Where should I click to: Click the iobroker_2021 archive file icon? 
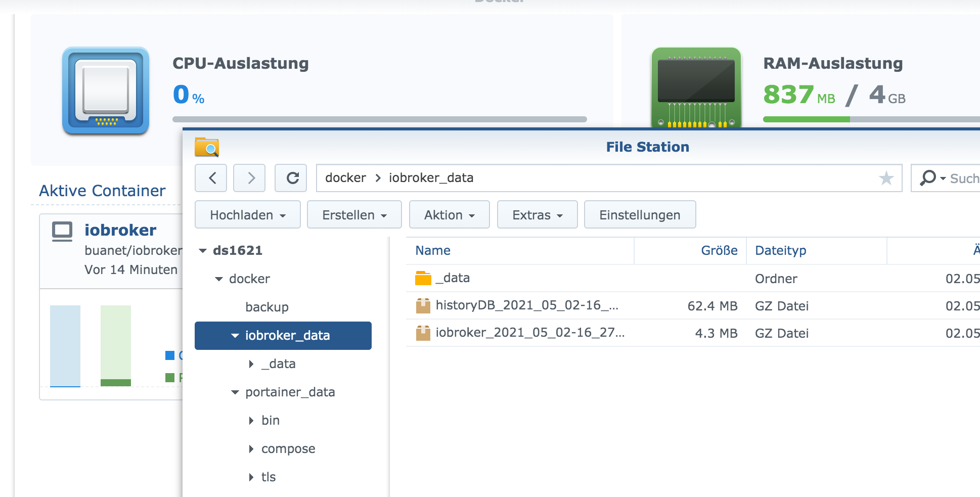coord(423,333)
